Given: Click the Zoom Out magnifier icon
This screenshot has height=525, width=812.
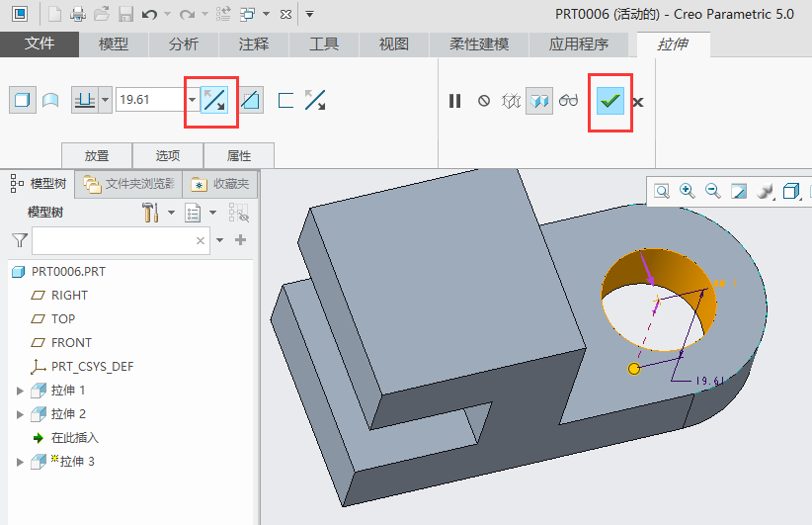Looking at the screenshot, I should [x=712, y=191].
